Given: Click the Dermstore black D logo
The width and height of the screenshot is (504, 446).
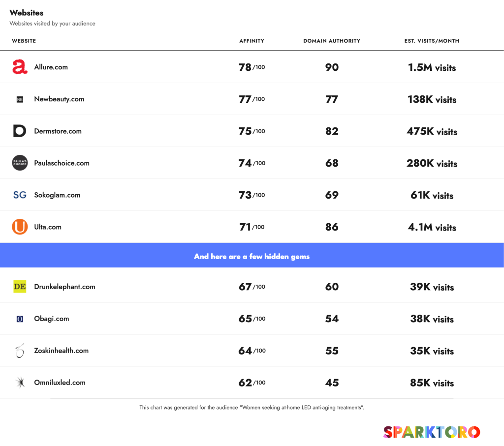Looking at the screenshot, I should pos(20,131).
